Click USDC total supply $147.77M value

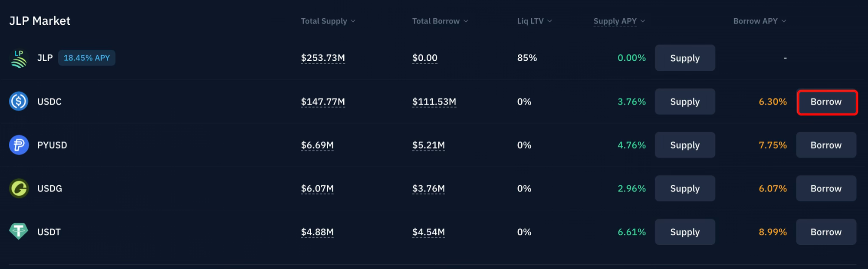(323, 102)
